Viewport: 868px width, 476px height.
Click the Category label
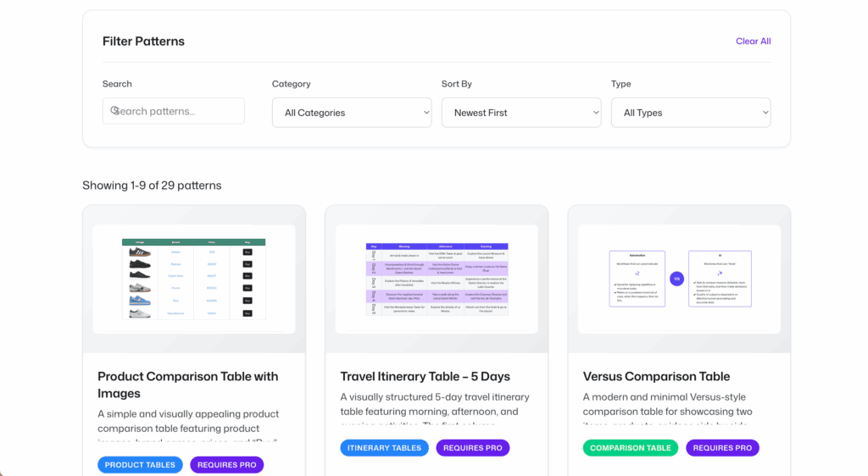[x=292, y=84]
